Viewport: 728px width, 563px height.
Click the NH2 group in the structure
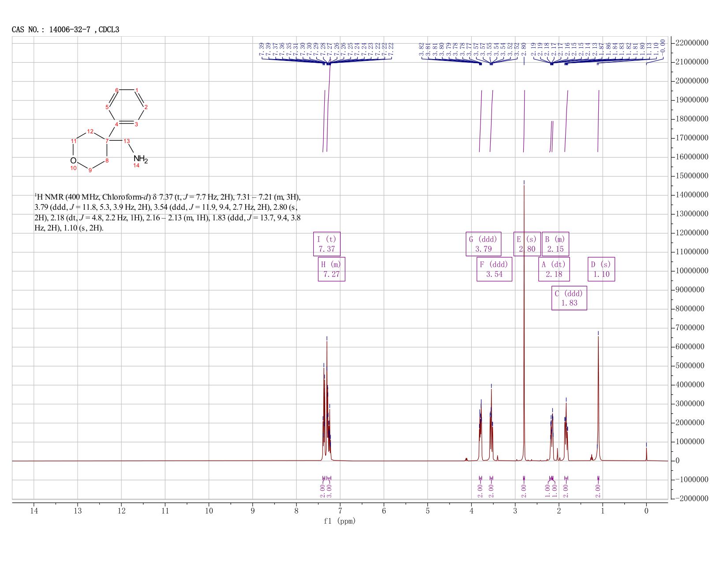141,159
